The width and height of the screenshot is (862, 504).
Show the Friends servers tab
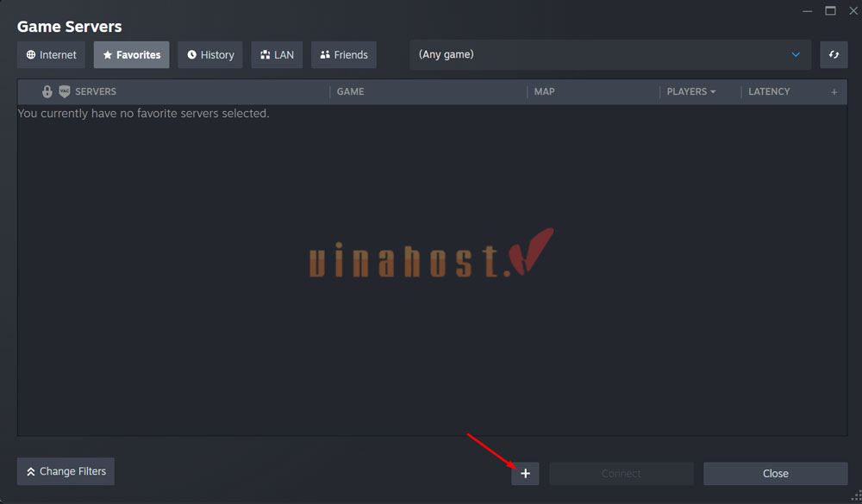(x=343, y=54)
